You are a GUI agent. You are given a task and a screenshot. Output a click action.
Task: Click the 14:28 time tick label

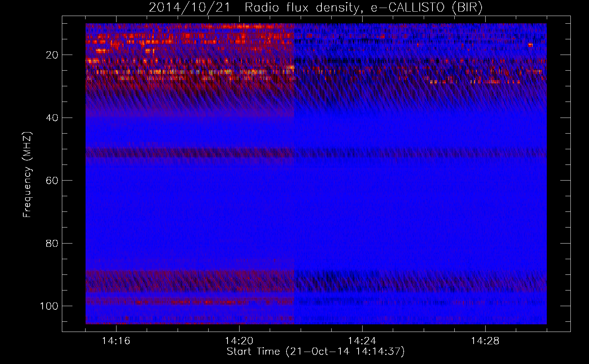pyautogui.click(x=485, y=341)
